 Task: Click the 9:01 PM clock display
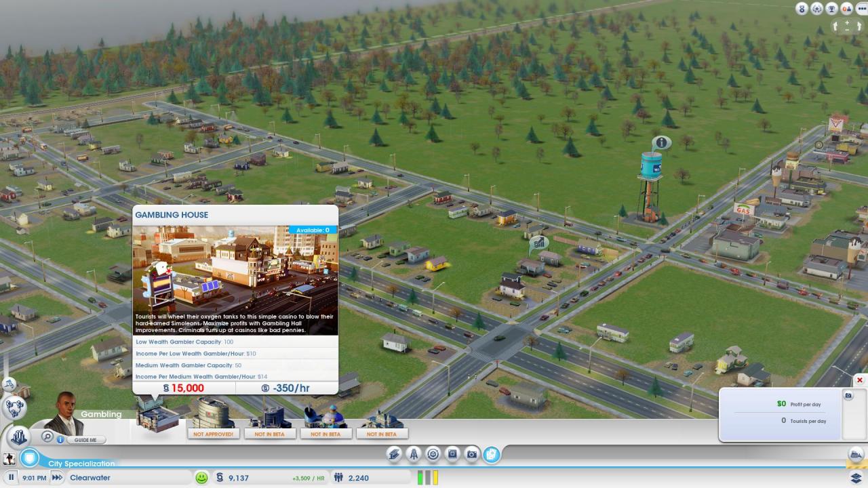(x=34, y=478)
